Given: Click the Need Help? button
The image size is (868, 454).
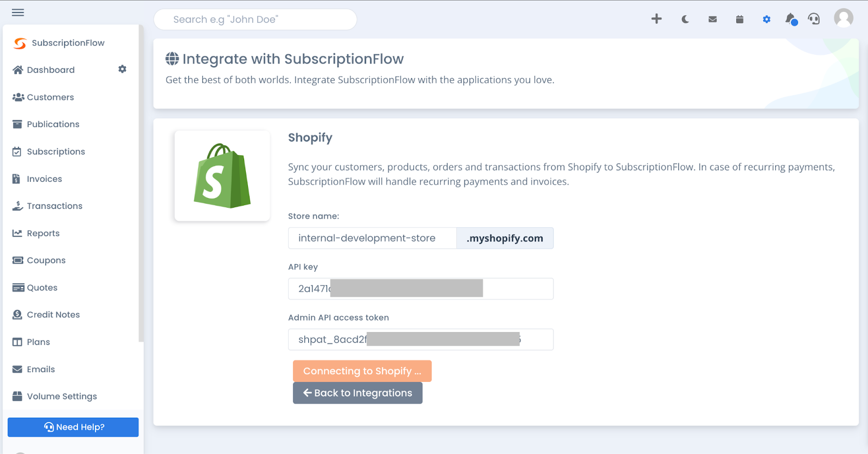Looking at the screenshot, I should [73, 427].
